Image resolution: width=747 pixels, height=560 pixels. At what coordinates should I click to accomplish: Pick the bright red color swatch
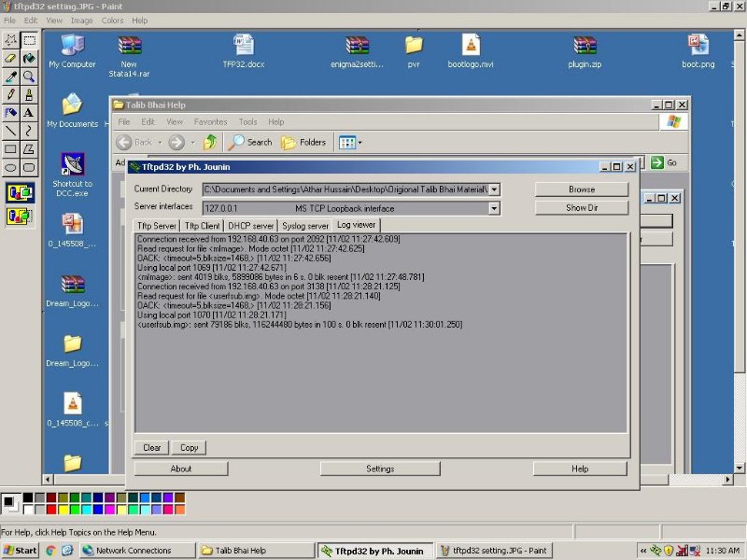pyautogui.click(x=51, y=510)
